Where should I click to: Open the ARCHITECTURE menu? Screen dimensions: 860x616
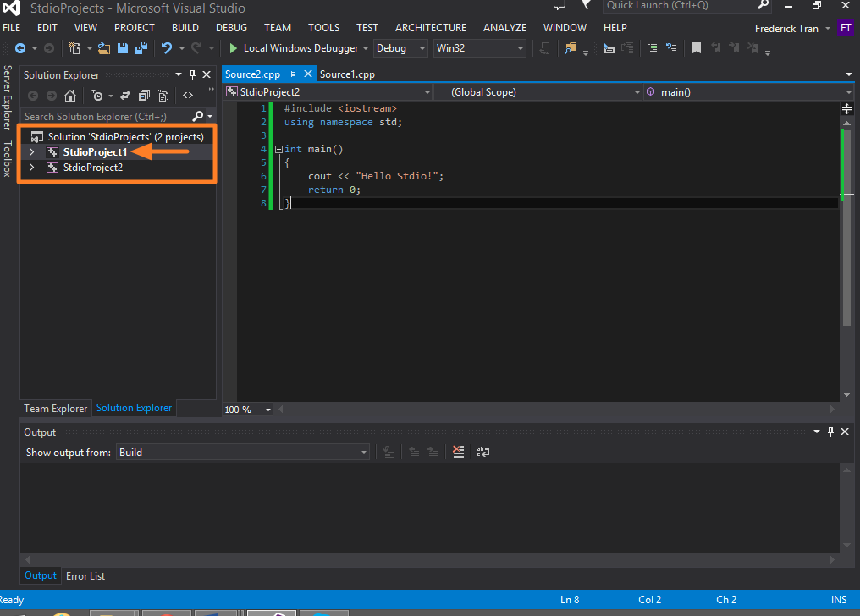click(431, 27)
